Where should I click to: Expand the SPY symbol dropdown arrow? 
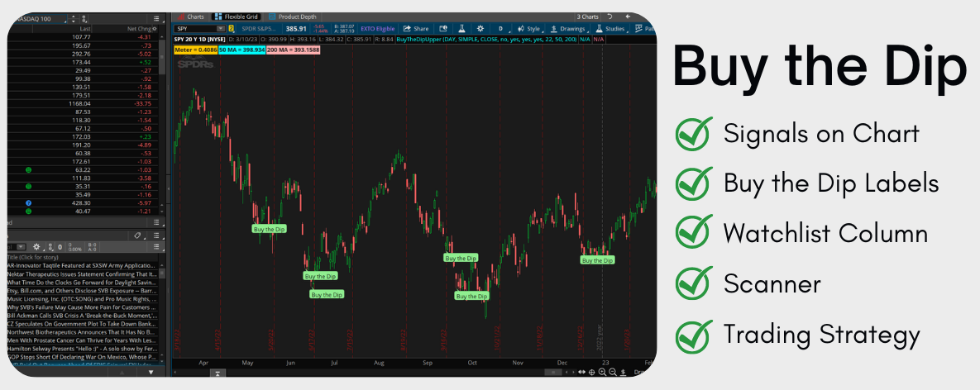tap(221, 29)
